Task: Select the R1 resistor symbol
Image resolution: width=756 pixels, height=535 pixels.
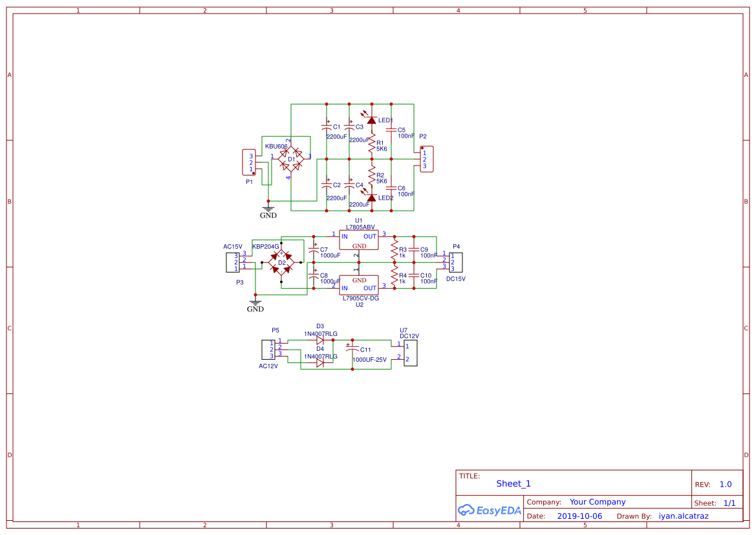Action: 371,143
